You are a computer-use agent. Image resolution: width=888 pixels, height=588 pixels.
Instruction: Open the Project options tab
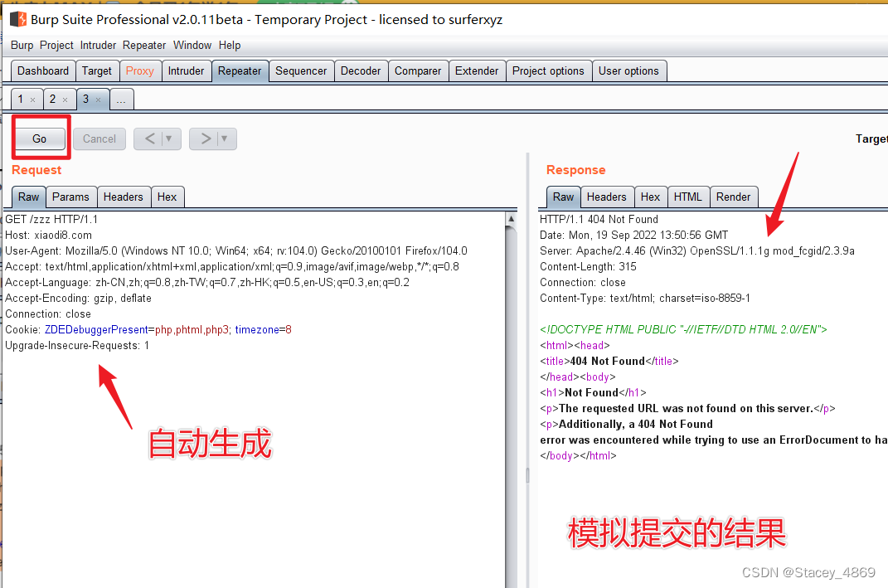coord(548,70)
